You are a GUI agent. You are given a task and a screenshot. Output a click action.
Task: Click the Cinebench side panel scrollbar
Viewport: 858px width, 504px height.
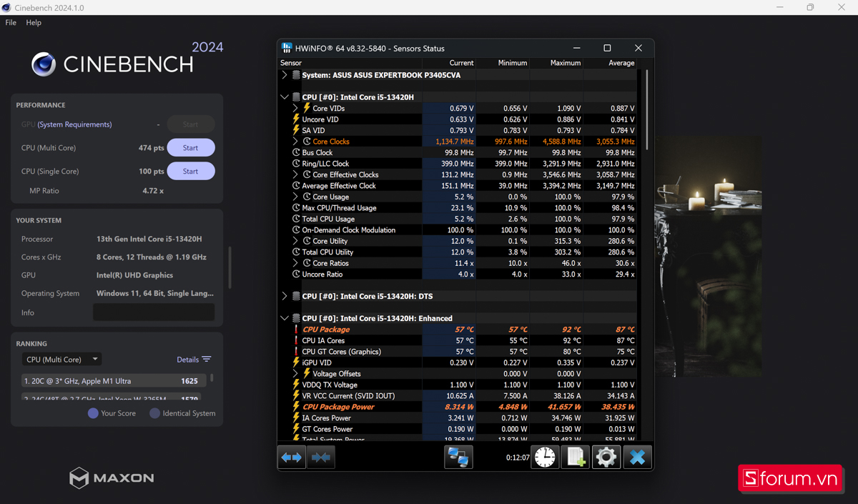[230, 266]
